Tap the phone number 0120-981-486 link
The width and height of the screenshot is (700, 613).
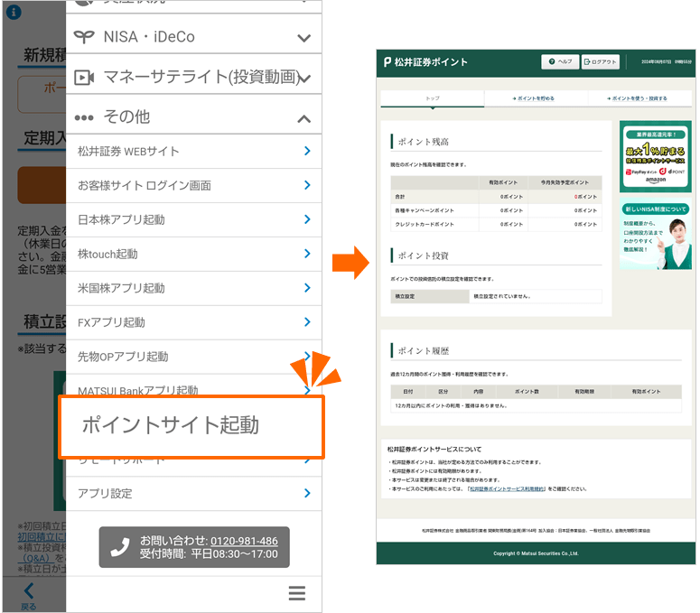pos(244,541)
